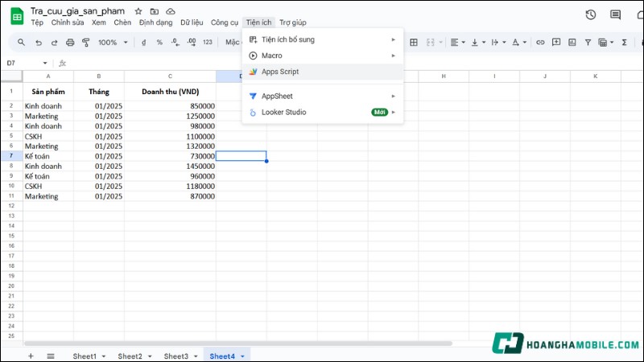Format as currency (đ)
The height and width of the screenshot is (362, 644).
tap(143, 43)
